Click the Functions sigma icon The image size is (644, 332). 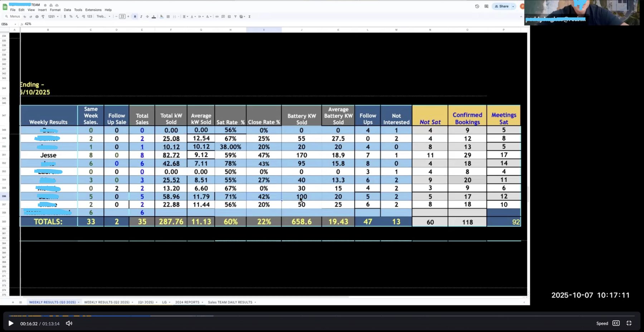(249, 16)
